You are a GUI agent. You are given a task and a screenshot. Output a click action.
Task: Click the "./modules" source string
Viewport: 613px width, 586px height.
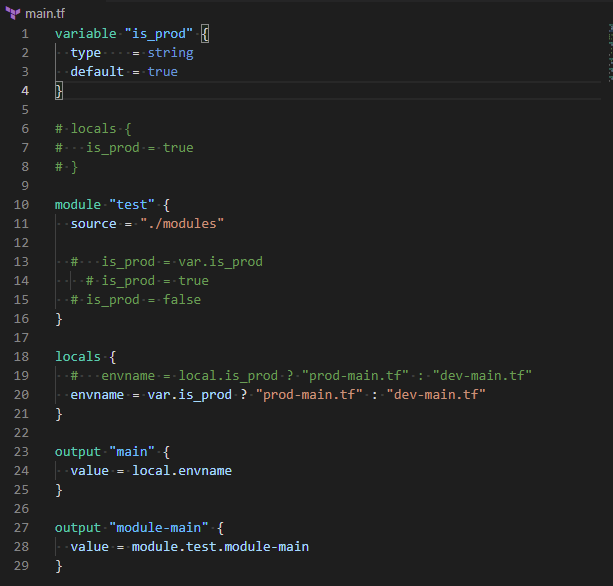pos(182,224)
